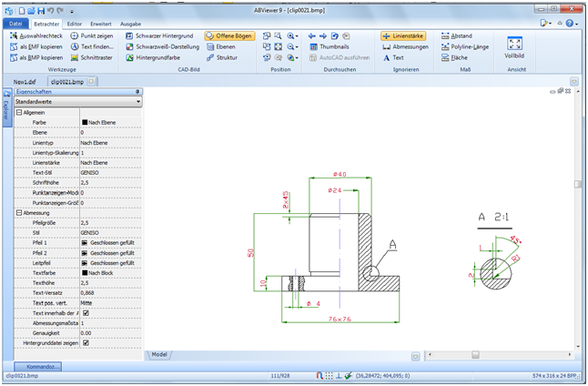Select the Fläche area measurement tool
588x386 pixels.
[x=455, y=56]
